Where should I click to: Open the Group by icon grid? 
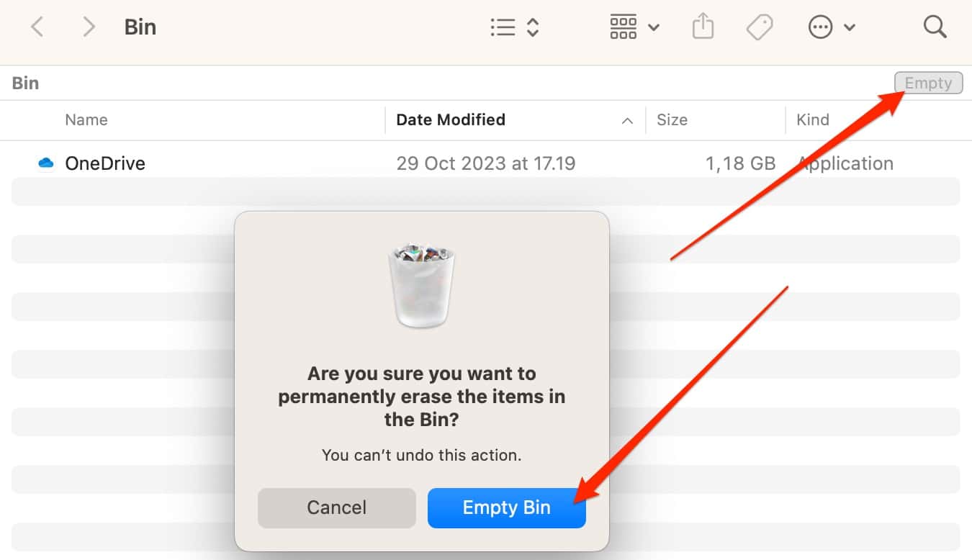[x=623, y=27]
